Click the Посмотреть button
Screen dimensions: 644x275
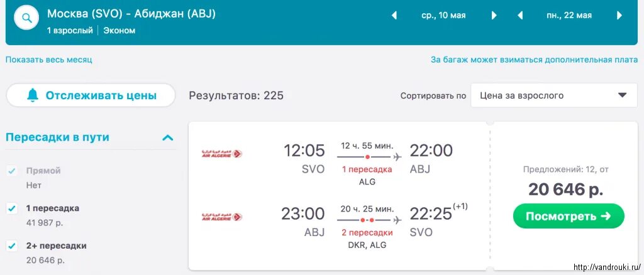click(x=569, y=216)
